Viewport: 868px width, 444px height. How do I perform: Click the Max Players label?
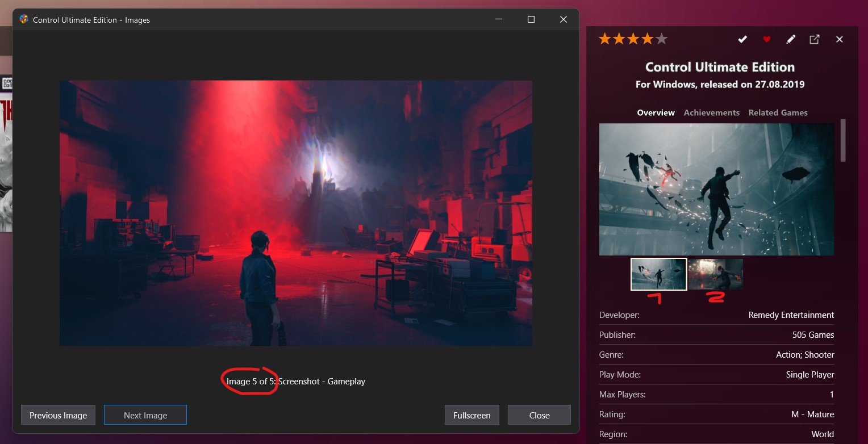(x=623, y=395)
